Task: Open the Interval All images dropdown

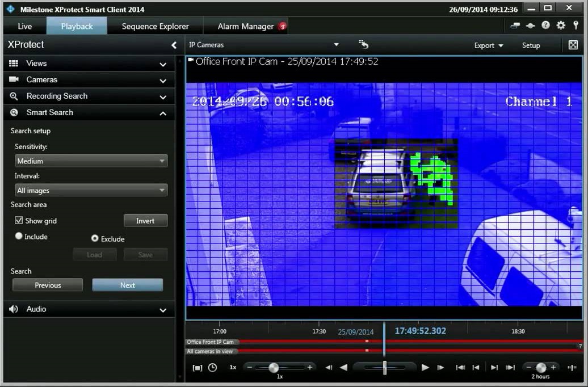Action: click(x=91, y=190)
